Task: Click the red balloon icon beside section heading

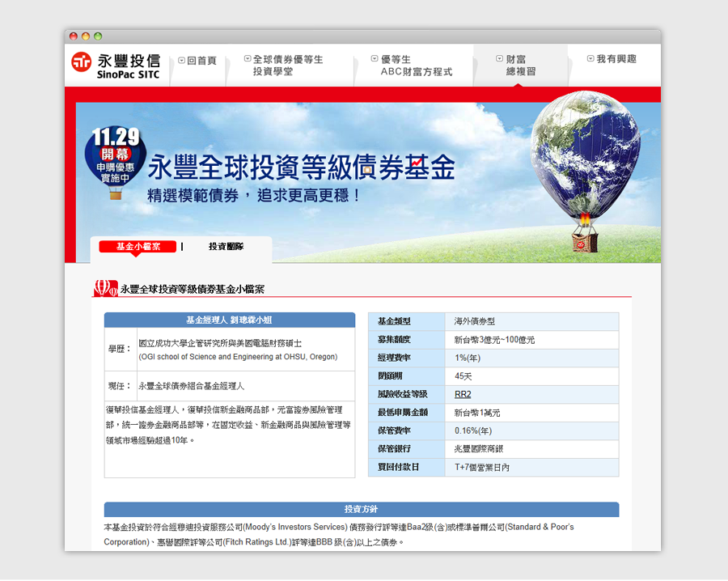Action: (105, 288)
